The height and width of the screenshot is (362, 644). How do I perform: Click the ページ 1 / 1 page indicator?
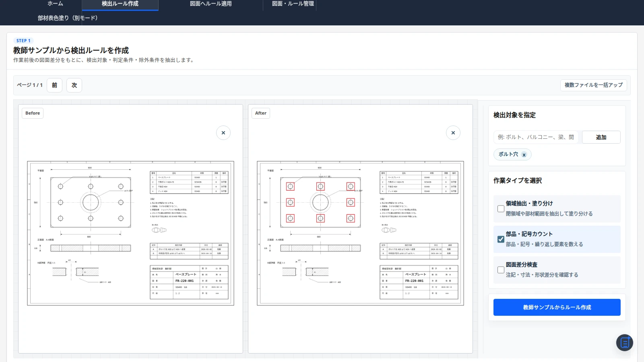[x=30, y=85]
